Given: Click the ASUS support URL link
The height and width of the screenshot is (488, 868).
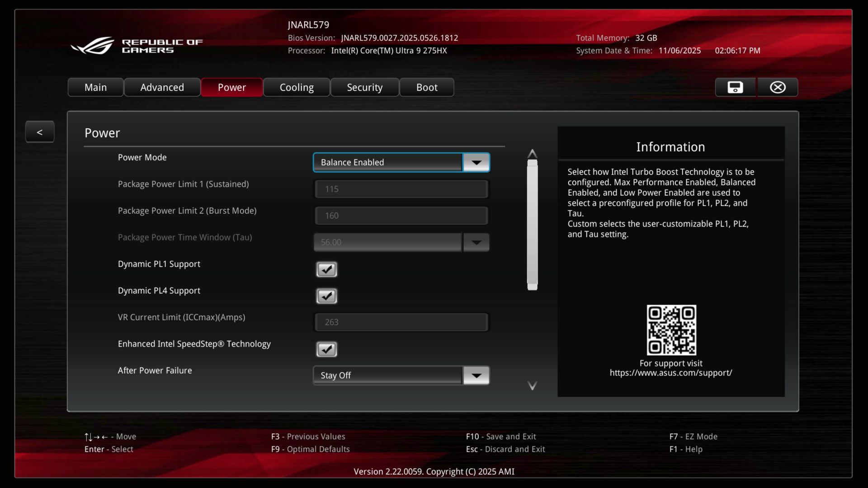Looking at the screenshot, I should [x=670, y=373].
